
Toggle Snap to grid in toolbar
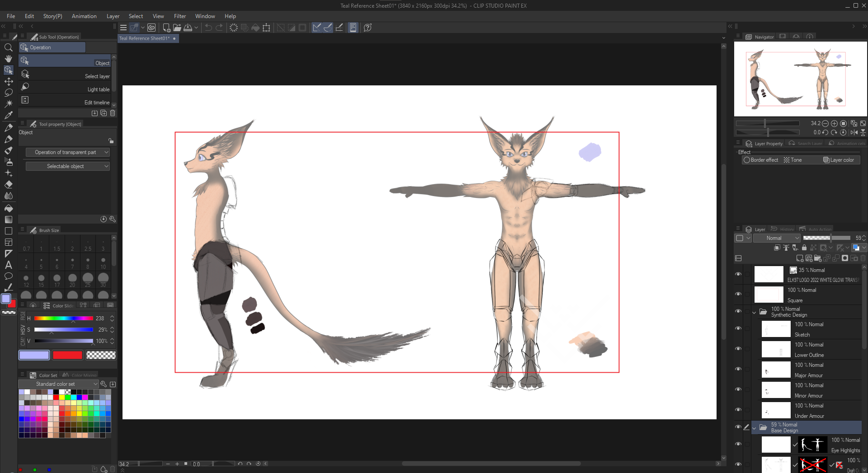point(339,28)
